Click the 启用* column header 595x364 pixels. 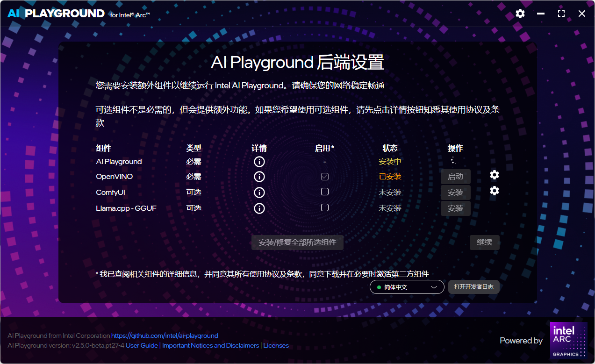325,148
